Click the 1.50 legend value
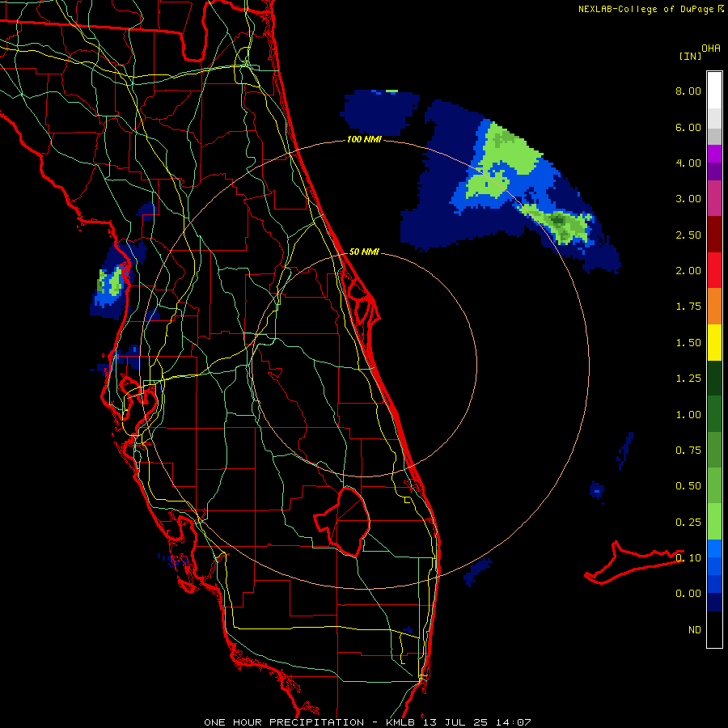Image resolution: width=728 pixels, height=728 pixels. 688,343
